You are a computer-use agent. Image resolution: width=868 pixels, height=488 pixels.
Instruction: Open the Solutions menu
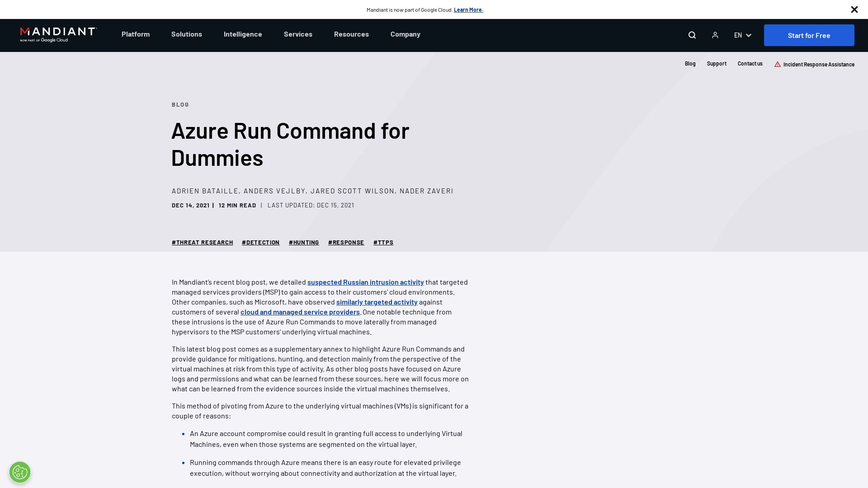click(x=187, y=34)
